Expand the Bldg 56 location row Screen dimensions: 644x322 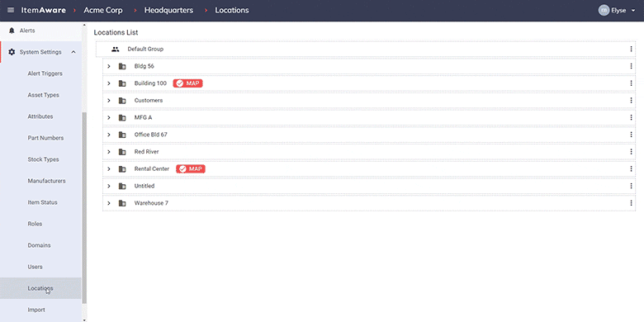[x=109, y=66]
